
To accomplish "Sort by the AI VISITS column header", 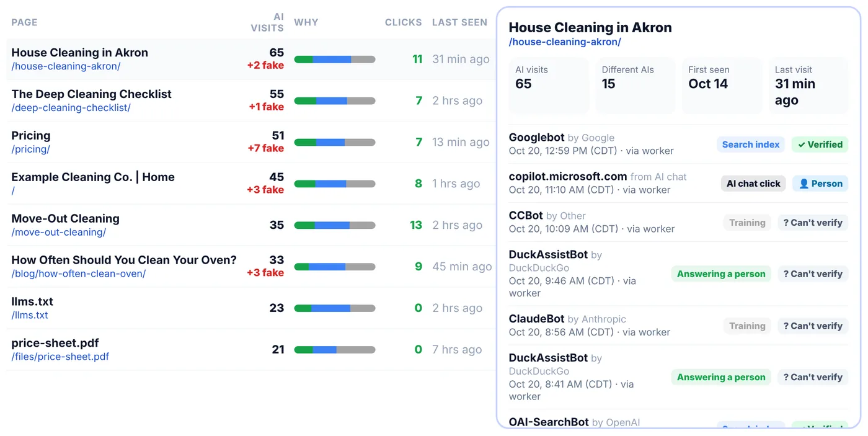I will (267, 22).
